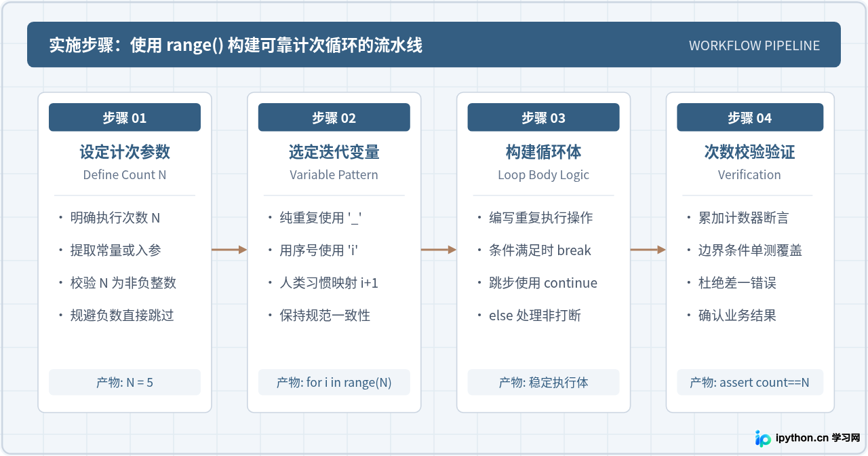Click the 'WORKFLOW PIPELINE' label
868x456 pixels.
[x=754, y=45]
